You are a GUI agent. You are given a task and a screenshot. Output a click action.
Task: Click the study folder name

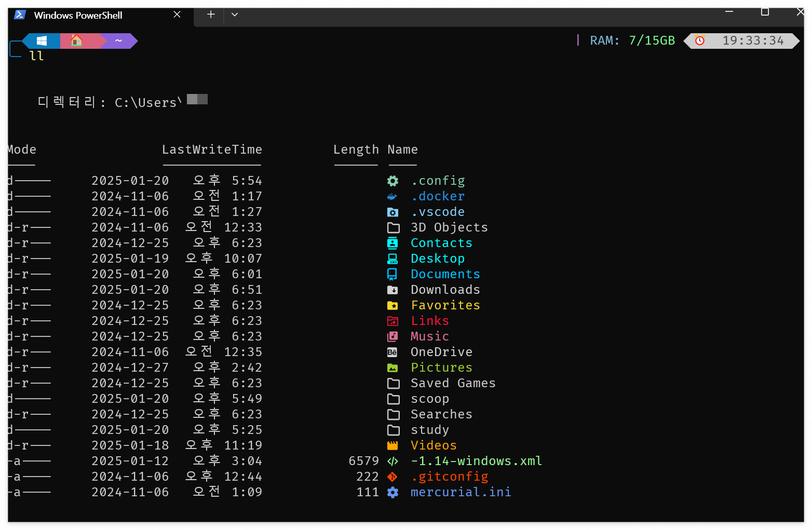point(430,430)
